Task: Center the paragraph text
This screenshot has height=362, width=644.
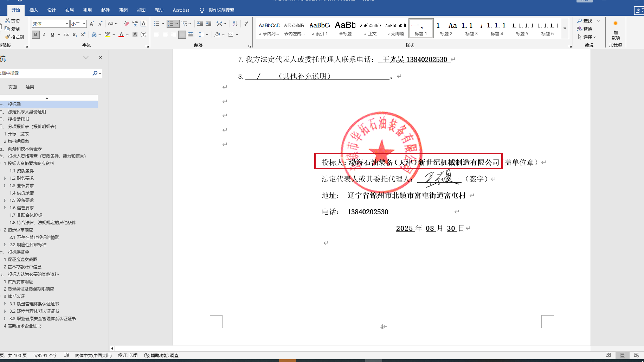Action: click(165, 34)
